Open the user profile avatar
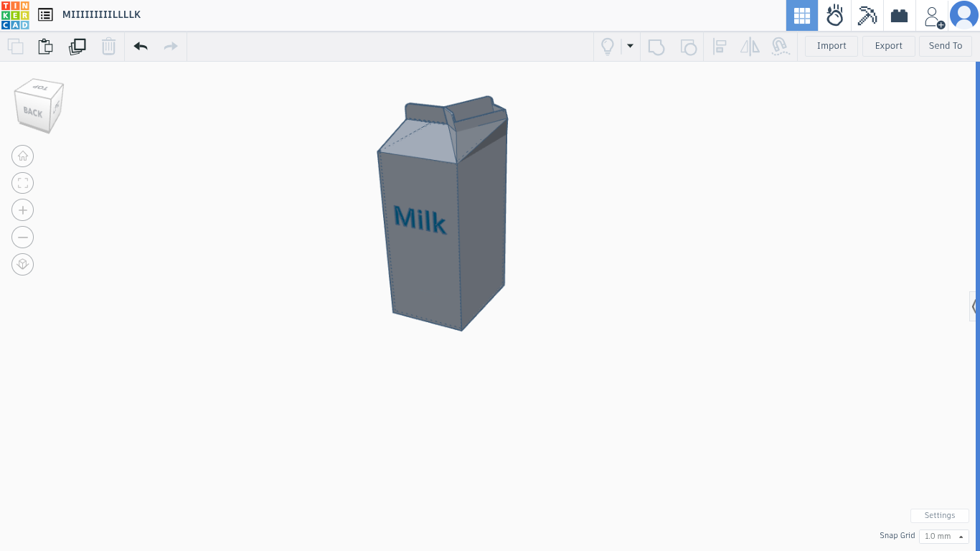 (x=963, y=15)
